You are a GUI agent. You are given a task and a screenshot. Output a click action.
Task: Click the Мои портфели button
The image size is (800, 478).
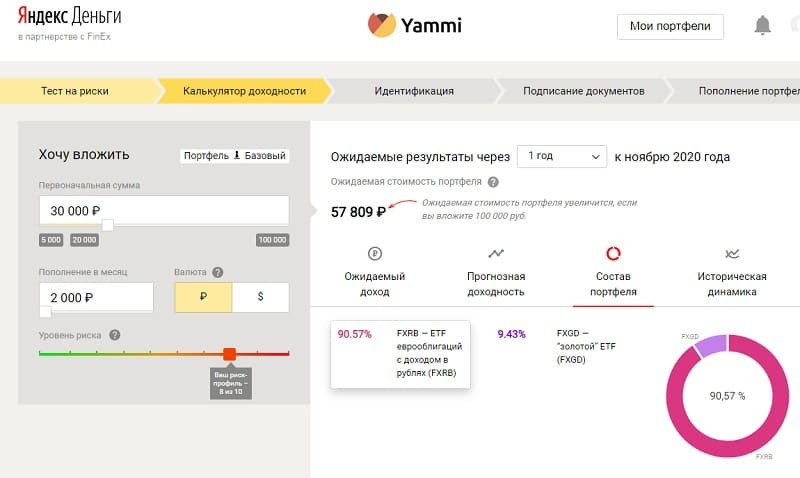click(670, 26)
